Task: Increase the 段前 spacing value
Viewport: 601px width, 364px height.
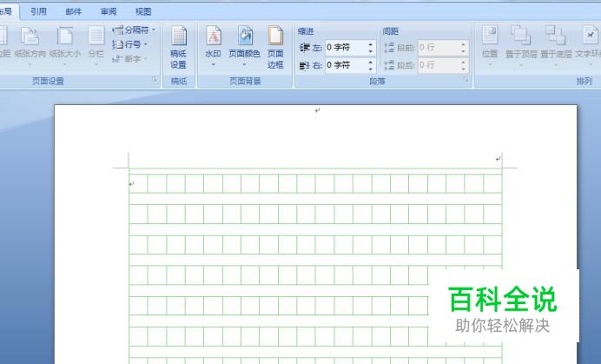Action: [x=464, y=44]
